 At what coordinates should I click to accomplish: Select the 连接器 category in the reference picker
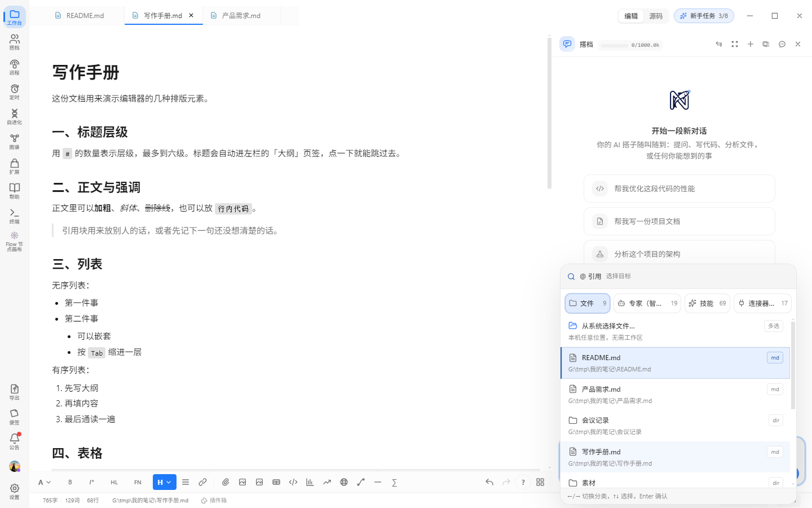762,303
